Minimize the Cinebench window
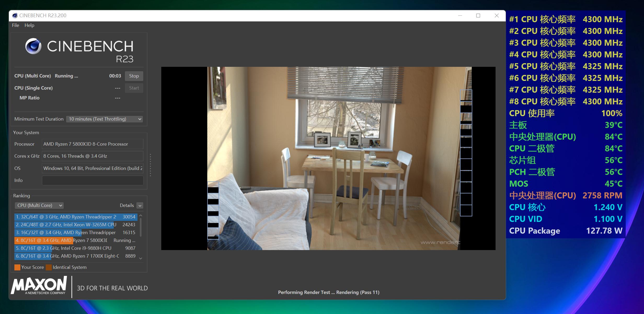 (460, 16)
